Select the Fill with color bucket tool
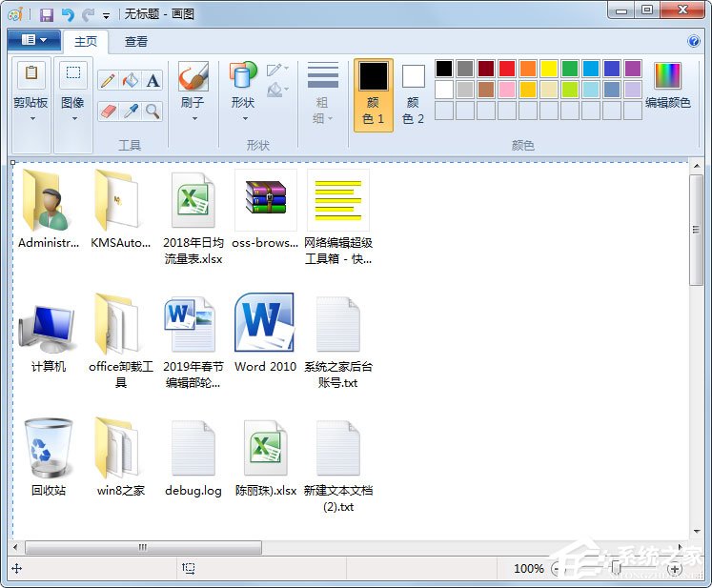The image size is (712, 588). (131, 81)
